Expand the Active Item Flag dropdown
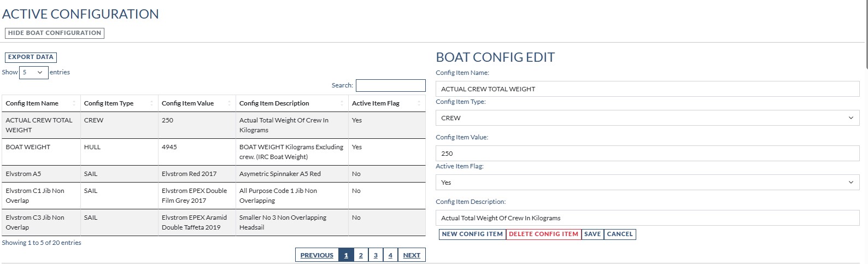 click(x=647, y=183)
